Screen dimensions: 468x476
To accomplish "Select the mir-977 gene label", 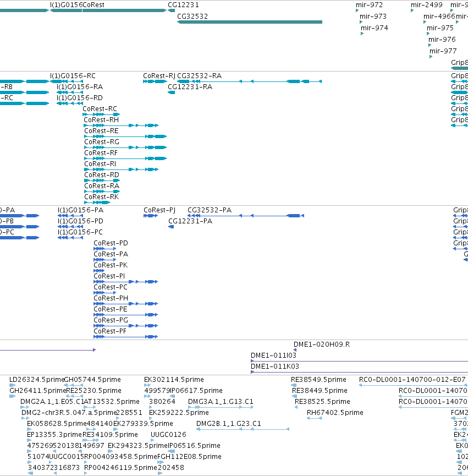I will click(x=443, y=51).
